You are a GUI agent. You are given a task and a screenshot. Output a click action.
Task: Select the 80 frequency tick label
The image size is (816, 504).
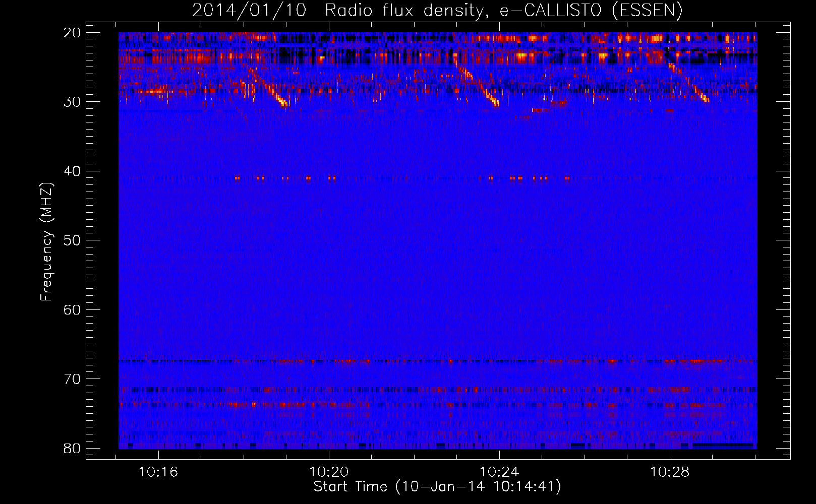(72, 449)
